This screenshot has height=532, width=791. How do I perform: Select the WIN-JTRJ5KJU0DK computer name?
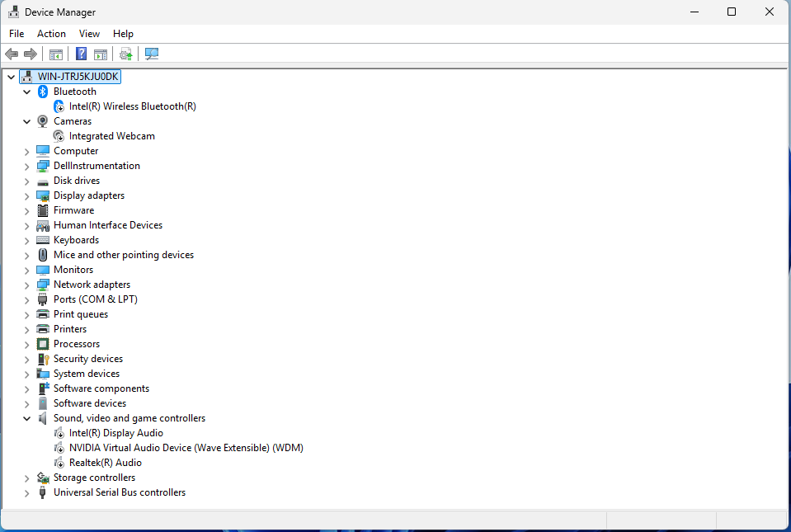tap(78, 77)
